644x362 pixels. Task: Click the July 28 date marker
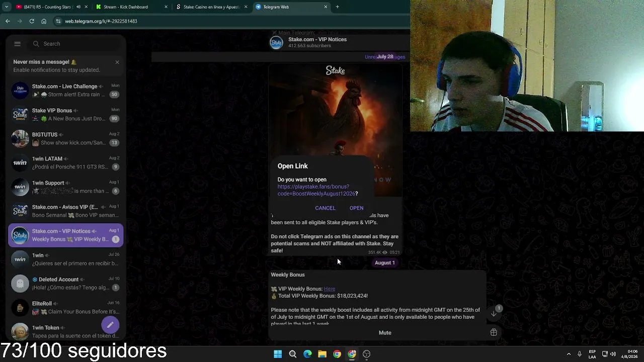[x=385, y=57]
